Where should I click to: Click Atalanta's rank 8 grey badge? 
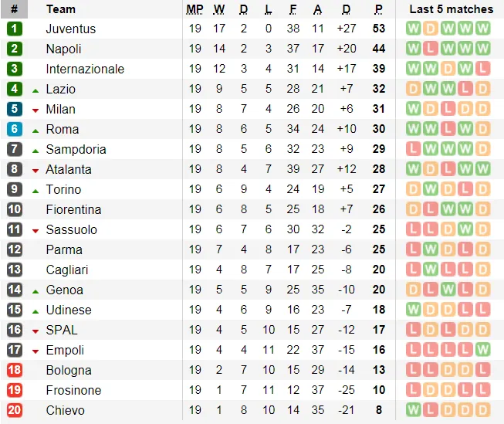14,169
